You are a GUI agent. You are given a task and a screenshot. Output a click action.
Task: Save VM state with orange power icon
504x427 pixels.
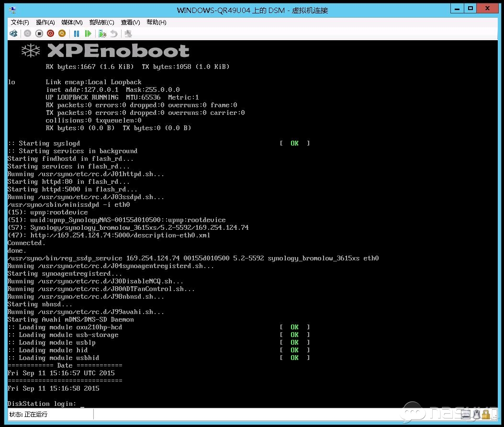[62, 34]
